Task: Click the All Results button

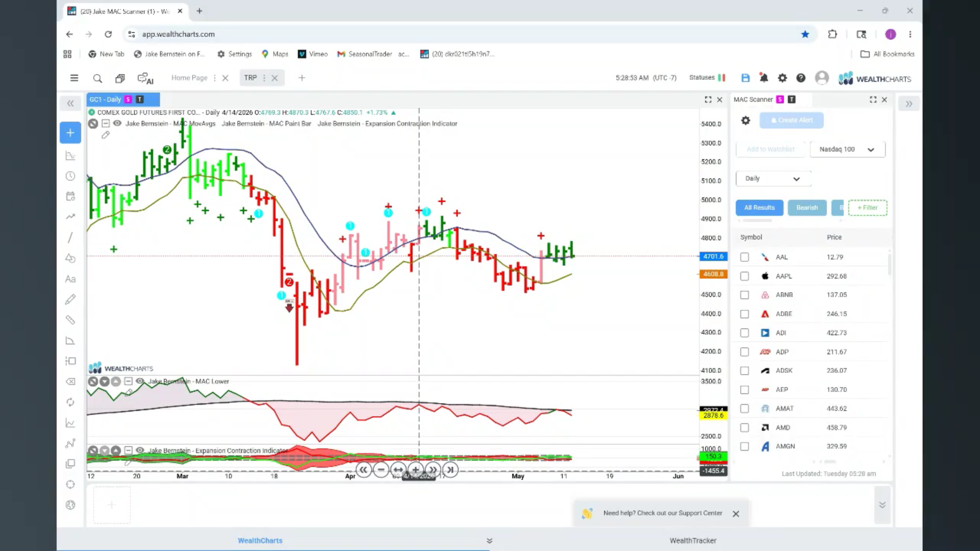Action: 759,208
